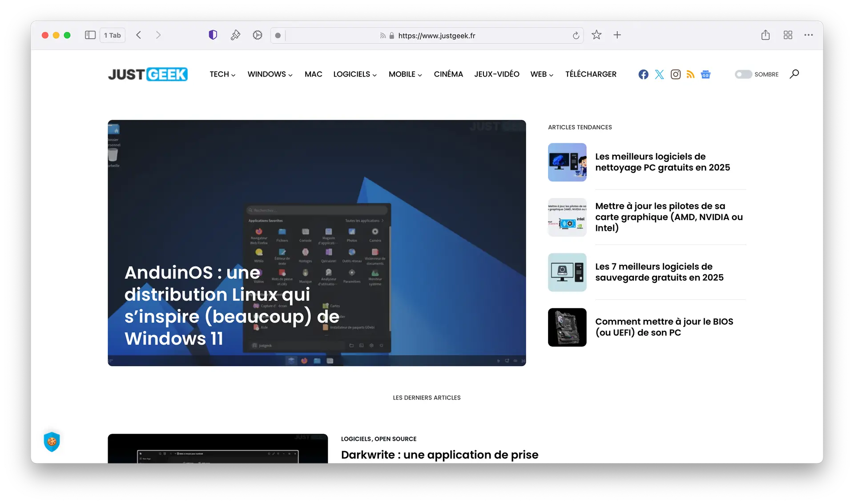854x504 pixels.
Task: Click the Logiciels category tag
Action: [x=356, y=439]
